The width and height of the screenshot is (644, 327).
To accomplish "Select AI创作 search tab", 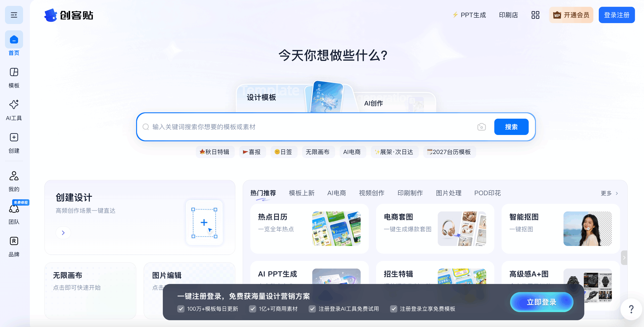I will click(374, 103).
